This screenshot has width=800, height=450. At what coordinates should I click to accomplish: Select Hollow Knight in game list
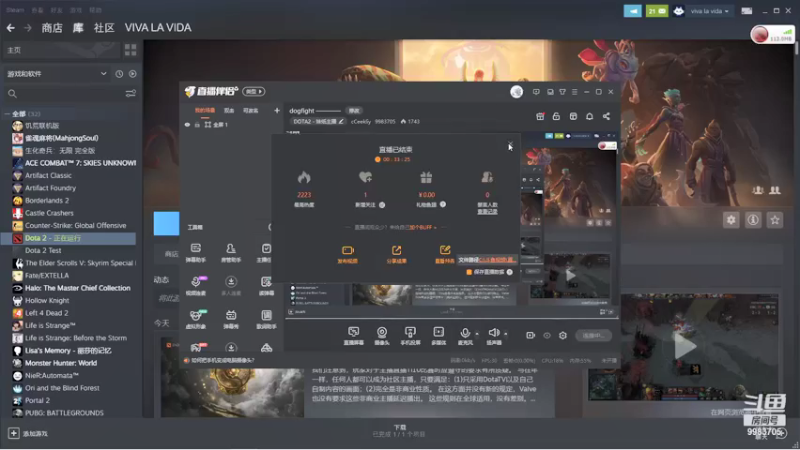point(47,301)
